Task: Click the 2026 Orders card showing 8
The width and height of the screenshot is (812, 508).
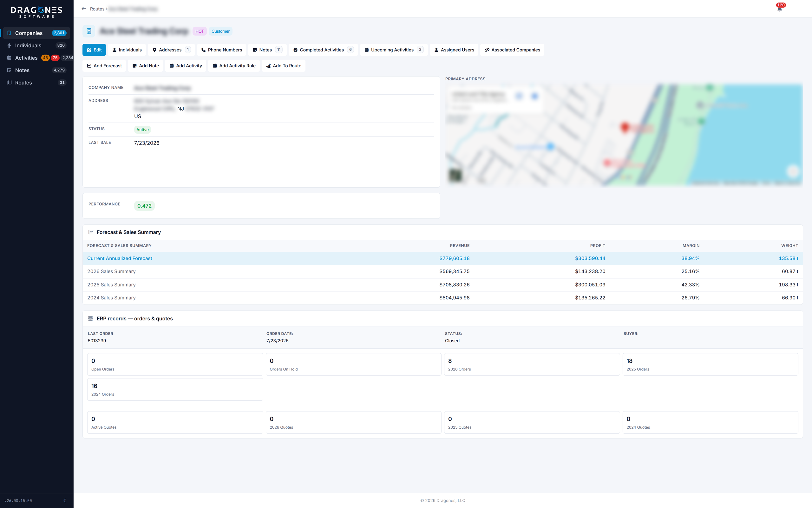Action: point(532,364)
